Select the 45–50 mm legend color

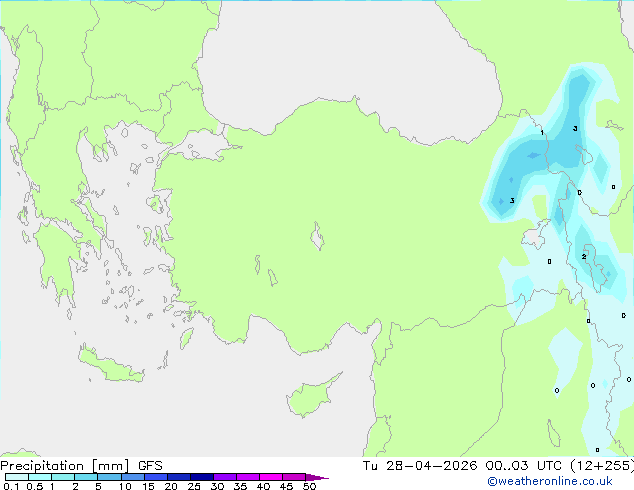tap(294, 477)
